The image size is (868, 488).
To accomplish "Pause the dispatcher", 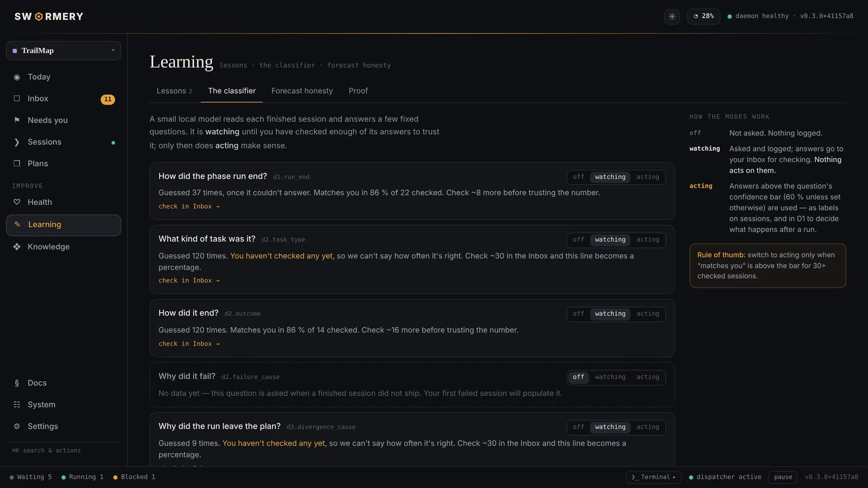I will click(783, 477).
